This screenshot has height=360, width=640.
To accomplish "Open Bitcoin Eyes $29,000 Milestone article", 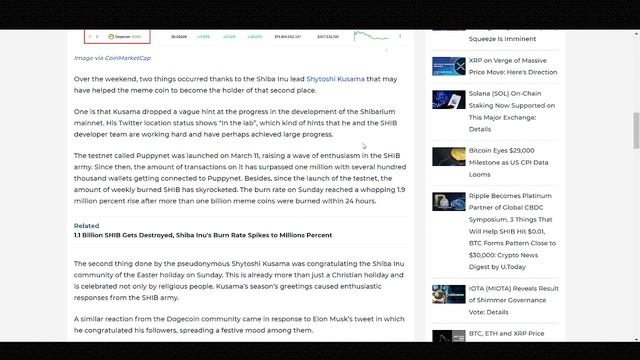I will (508, 162).
